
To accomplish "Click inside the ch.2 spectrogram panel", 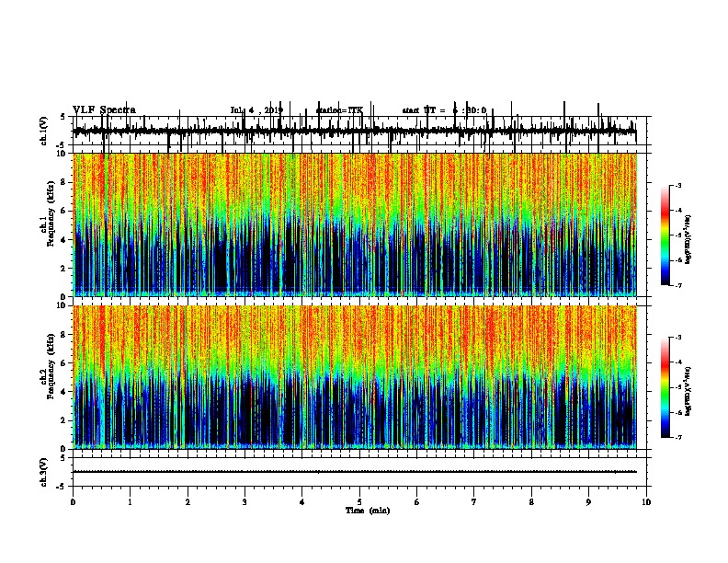I will point(355,377).
